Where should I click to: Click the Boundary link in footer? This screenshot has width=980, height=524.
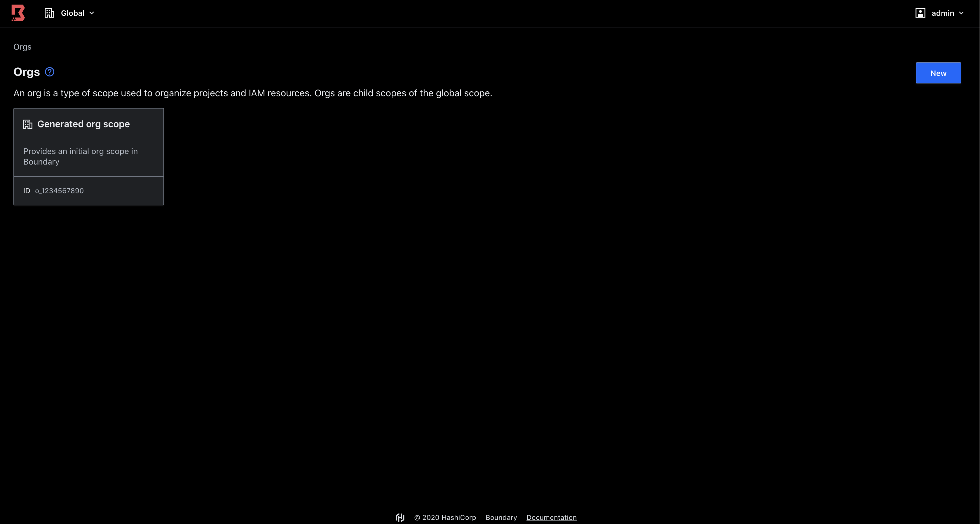(x=501, y=517)
